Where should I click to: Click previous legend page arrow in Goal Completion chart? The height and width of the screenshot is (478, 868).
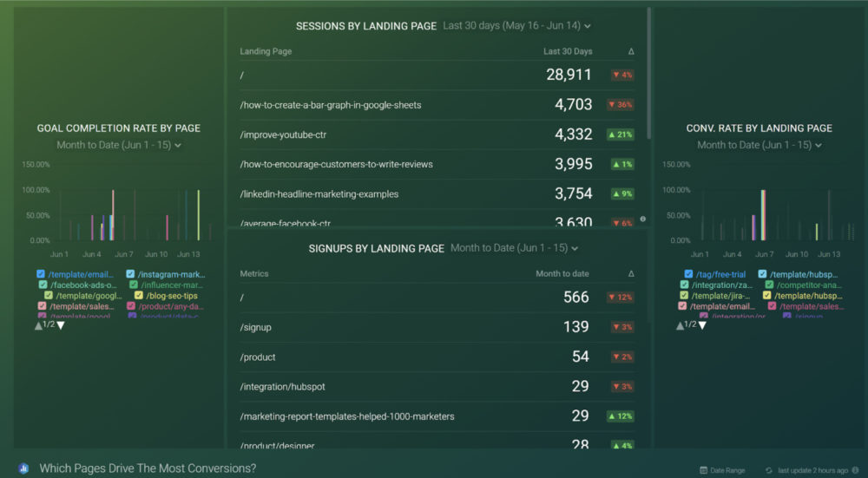coord(38,325)
